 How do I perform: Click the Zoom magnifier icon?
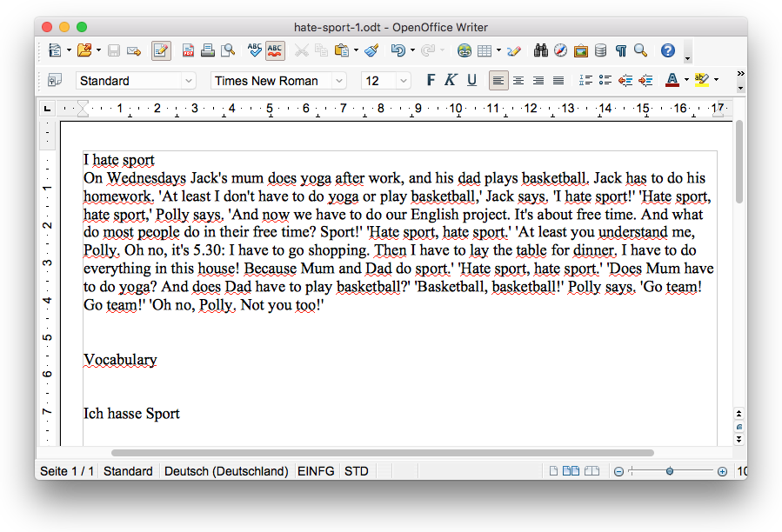tap(641, 50)
